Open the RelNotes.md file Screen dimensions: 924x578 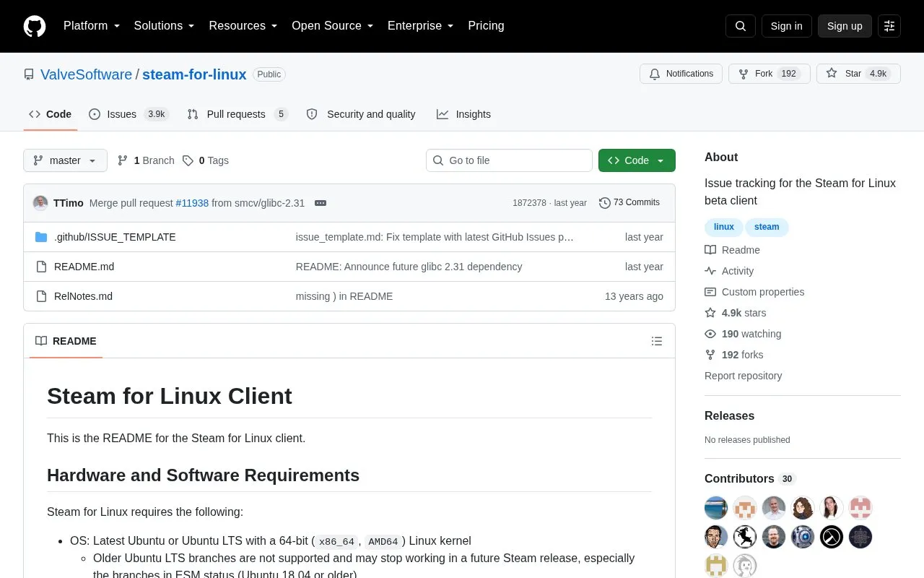click(x=83, y=296)
